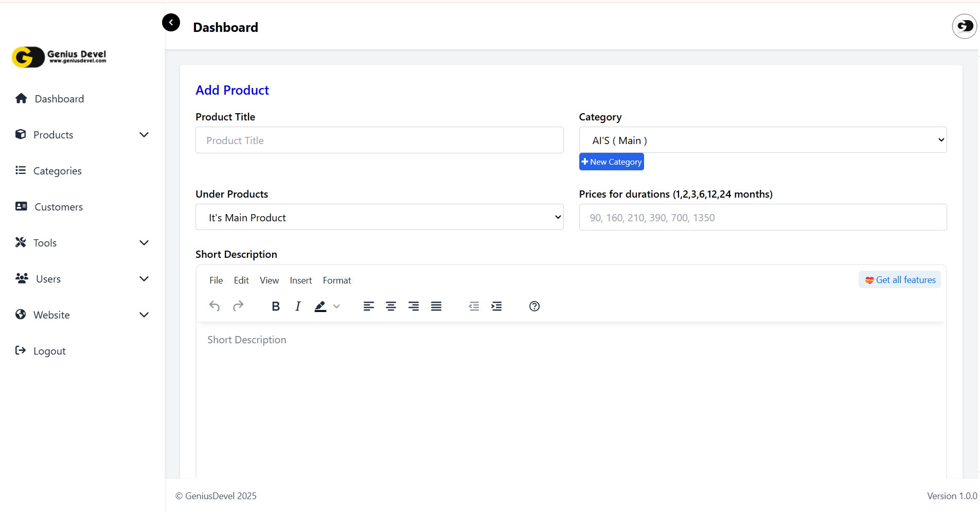Image resolution: width=980 pixels, height=511 pixels.
Task: Open the Category dropdown
Action: (x=762, y=140)
